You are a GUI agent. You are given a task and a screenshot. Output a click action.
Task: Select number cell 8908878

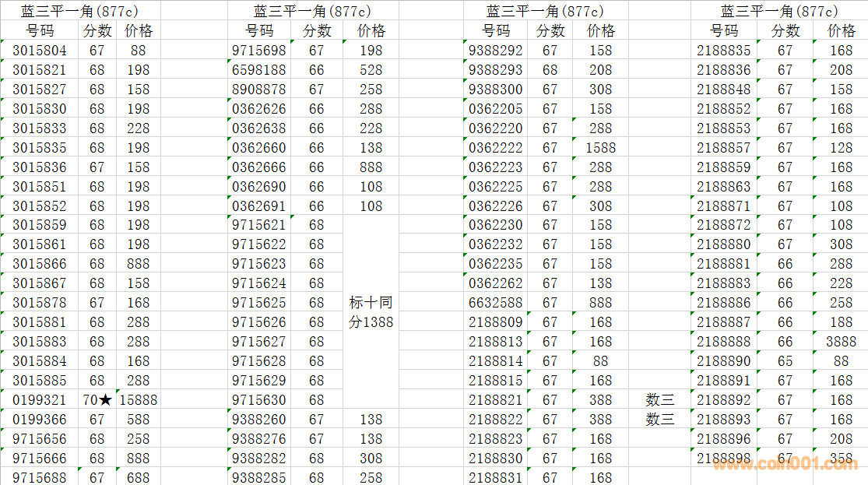tap(259, 90)
